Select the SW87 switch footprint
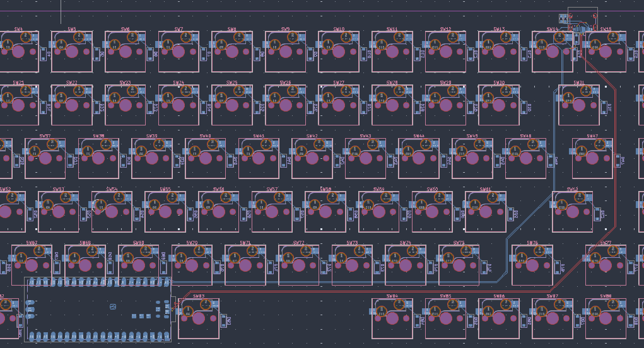644x348 pixels. tap(553, 318)
